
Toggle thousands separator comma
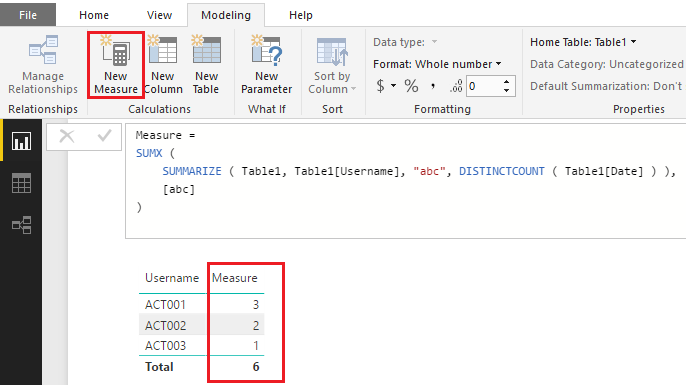(x=433, y=86)
